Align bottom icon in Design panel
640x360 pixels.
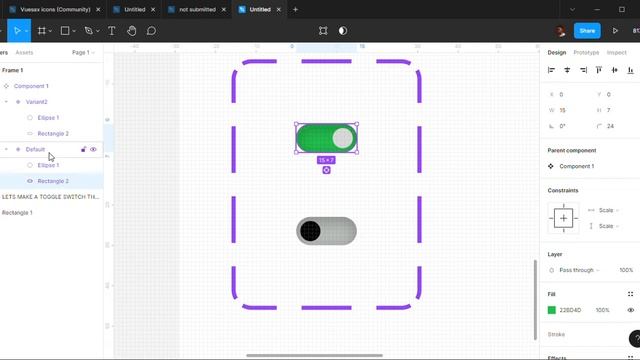point(630,70)
